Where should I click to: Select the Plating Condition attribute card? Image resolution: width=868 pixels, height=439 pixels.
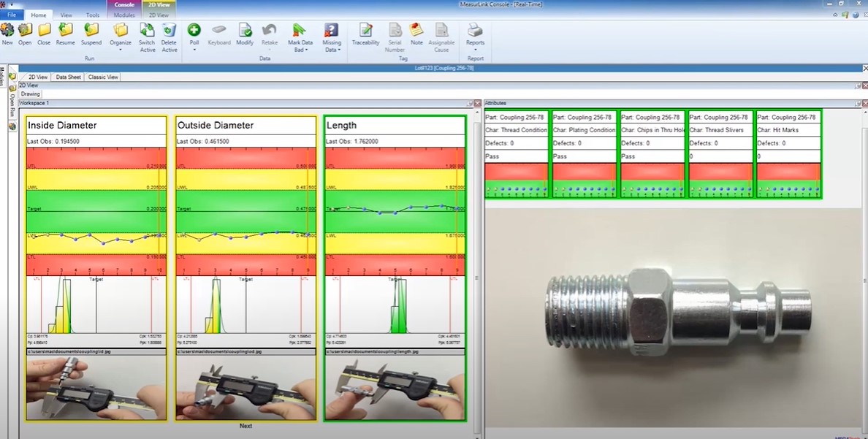point(585,154)
